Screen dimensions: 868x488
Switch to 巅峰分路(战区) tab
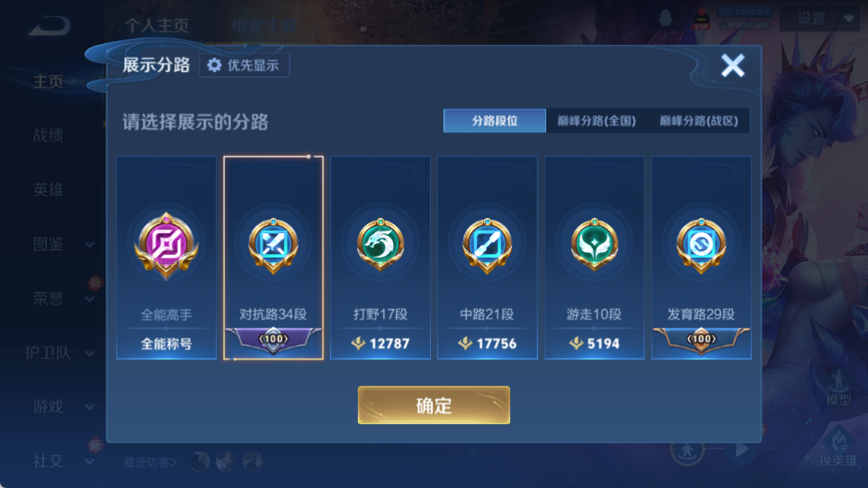(x=699, y=121)
